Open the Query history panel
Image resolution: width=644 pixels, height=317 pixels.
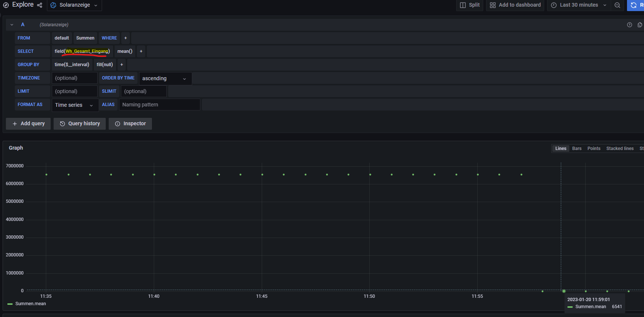[80, 124]
